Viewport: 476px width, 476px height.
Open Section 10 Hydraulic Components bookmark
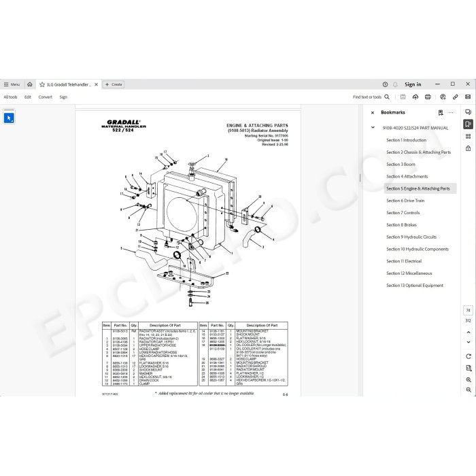418,250
